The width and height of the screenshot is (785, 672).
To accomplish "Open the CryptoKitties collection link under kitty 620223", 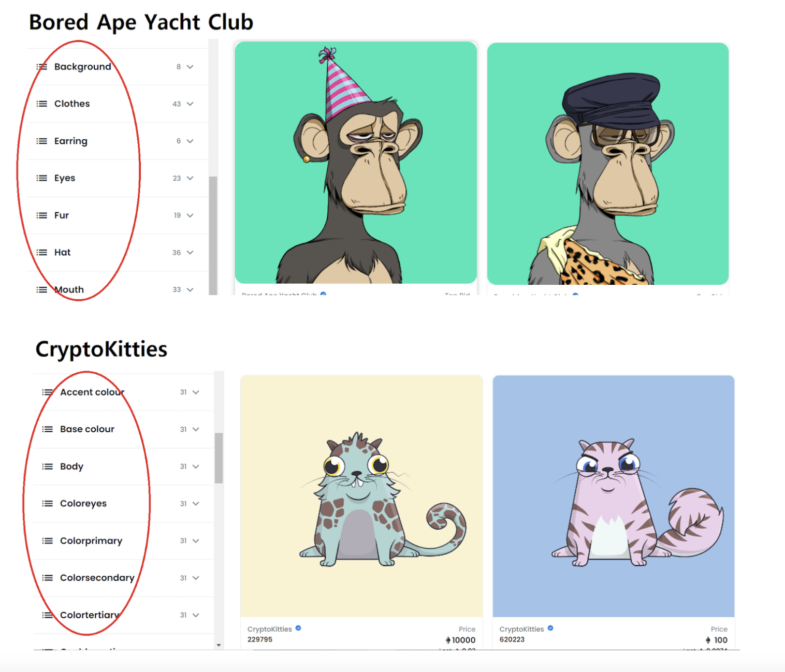I will coord(521,629).
